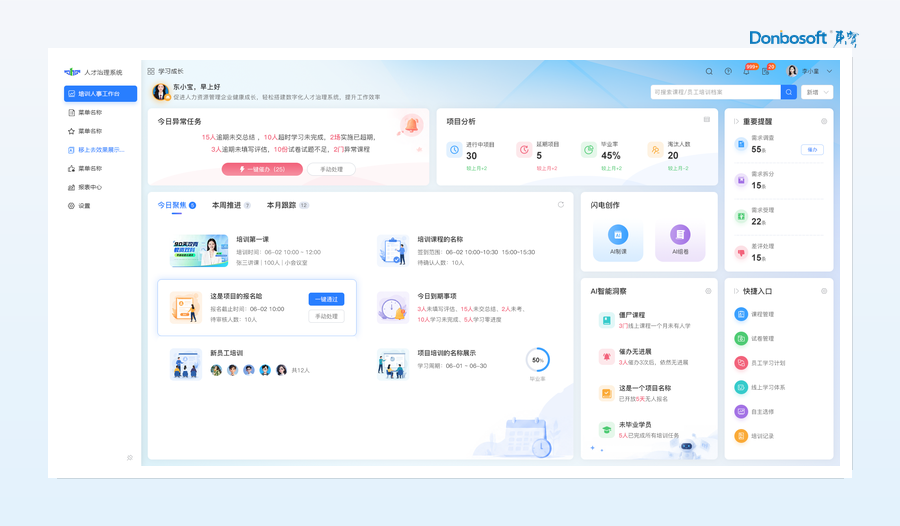The height and width of the screenshot is (526, 900).
Task: Click the 50% 毕业率 progress ring
Action: coord(538,359)
